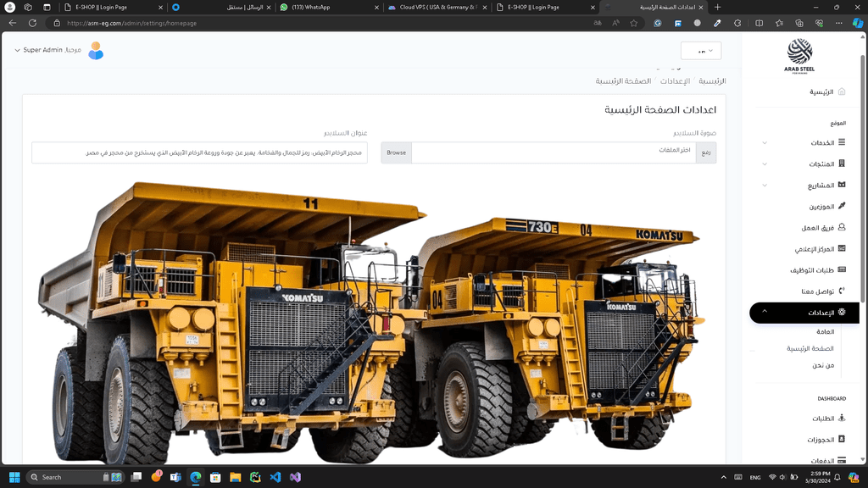This screenshot has width=868, height=488.
Task: Open the Edge Copilot sidebar icon
Action: [858, 23]
